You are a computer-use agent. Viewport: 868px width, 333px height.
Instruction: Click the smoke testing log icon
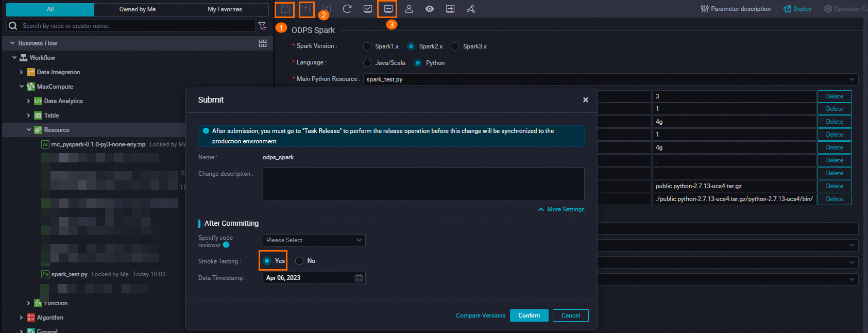(x=388, y=9)
